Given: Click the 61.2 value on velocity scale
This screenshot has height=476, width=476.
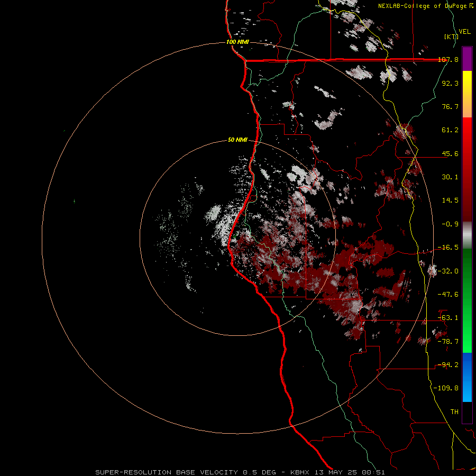Looking at the screenshot, I should (450, 130).
